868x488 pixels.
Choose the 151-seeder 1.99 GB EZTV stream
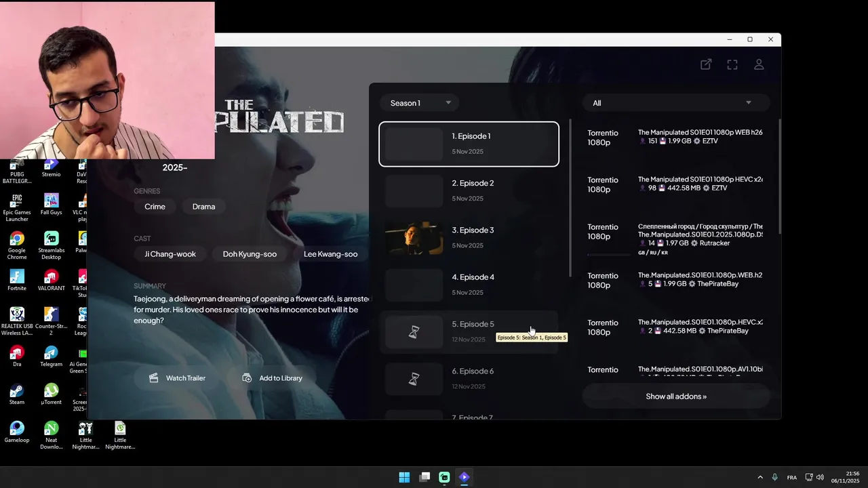tap(676, 137)
